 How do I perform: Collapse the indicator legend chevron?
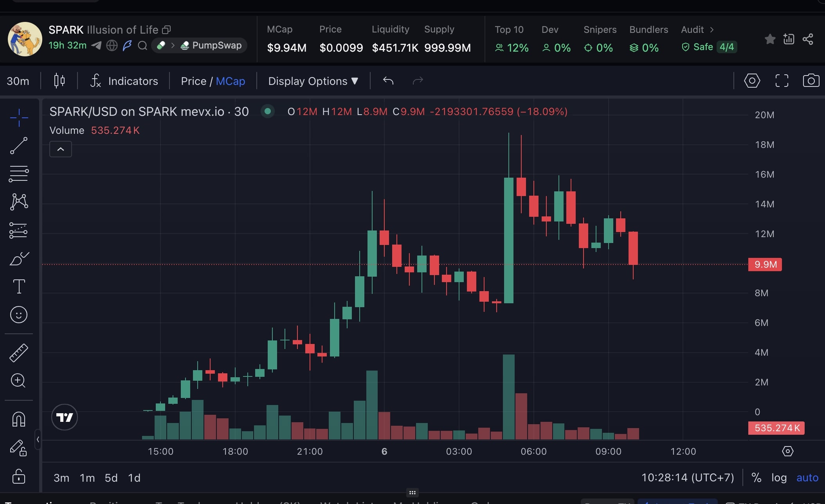pyautogui.click(x=61, y=149)
